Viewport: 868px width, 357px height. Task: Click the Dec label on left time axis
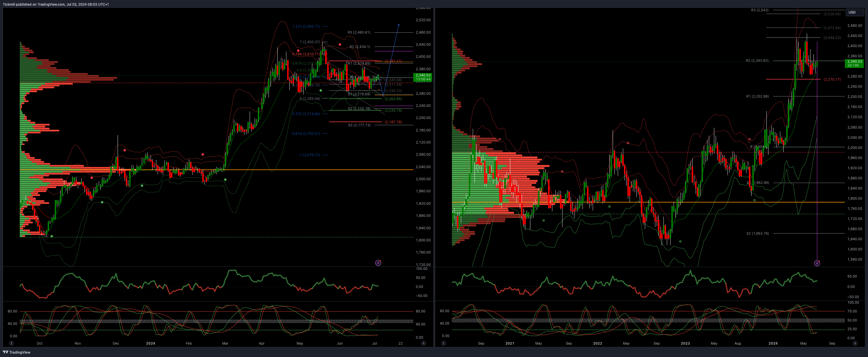click(116, 343)
